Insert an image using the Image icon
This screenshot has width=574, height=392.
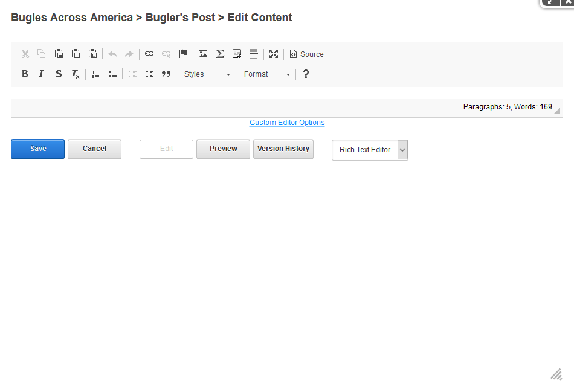pyautogui.click(x=203, y=54)
